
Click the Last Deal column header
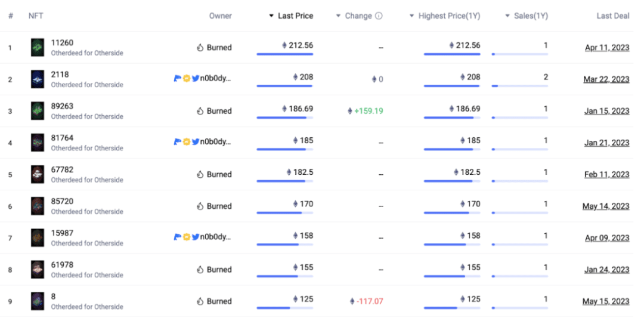[612, 16]
